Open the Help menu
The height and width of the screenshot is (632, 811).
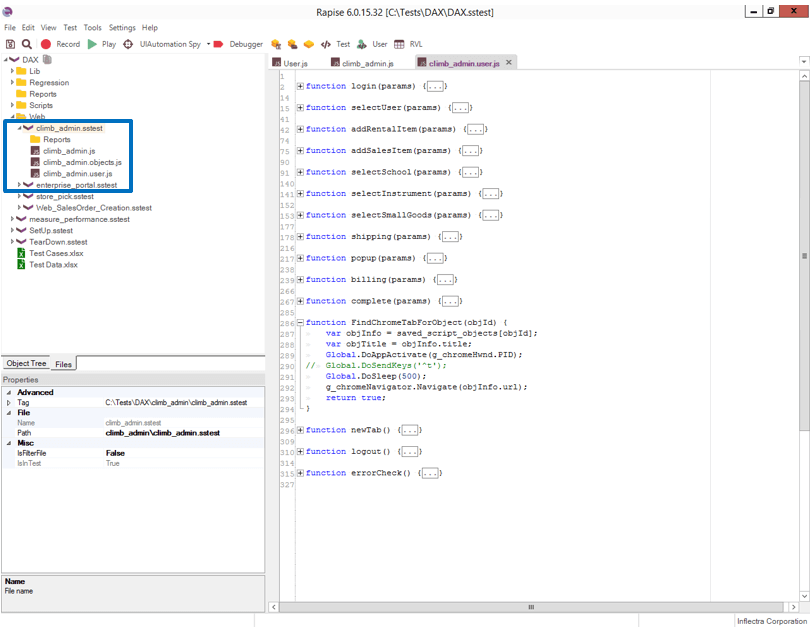point(150,28)
